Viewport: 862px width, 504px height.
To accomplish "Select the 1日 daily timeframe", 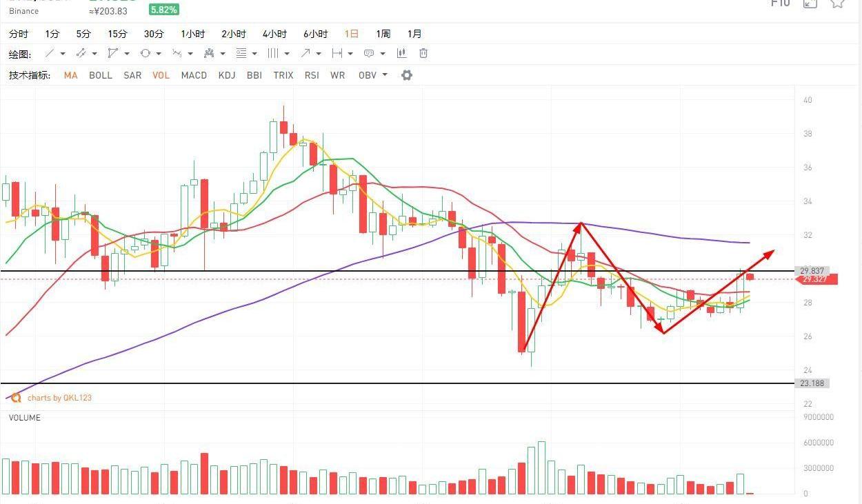I will pos(352,34).
